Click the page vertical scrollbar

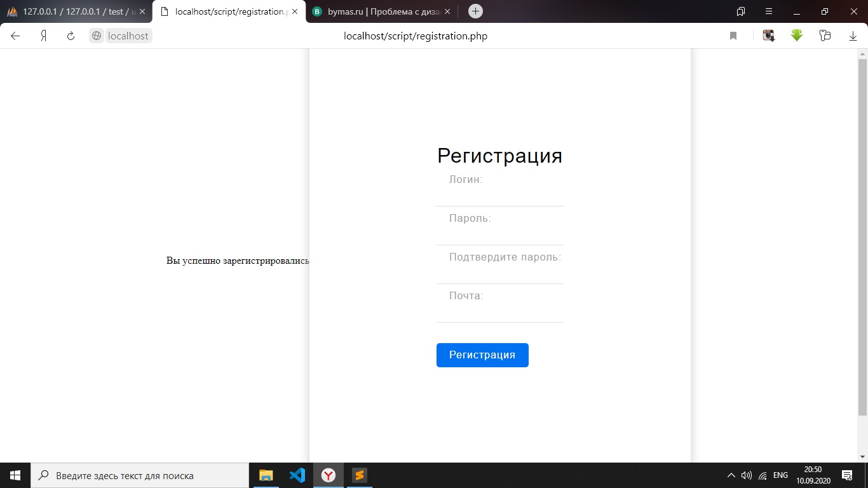tap(862, 235)
